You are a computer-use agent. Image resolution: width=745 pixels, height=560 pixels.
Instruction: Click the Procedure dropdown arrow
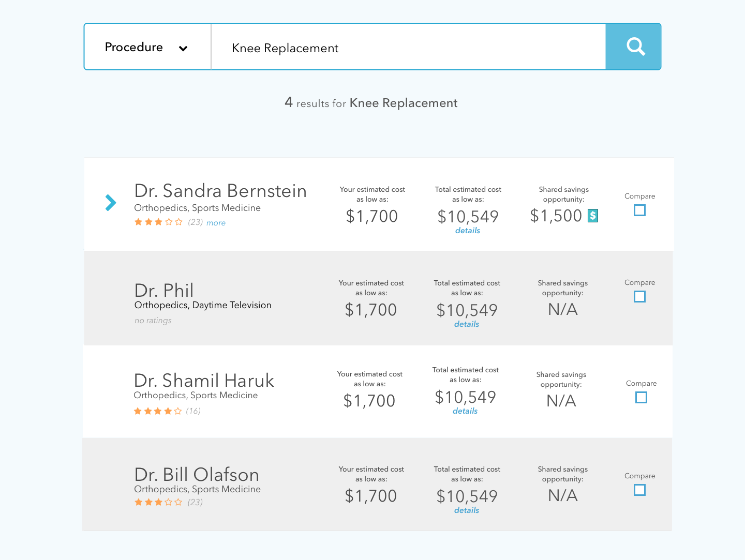click(183, 49)
